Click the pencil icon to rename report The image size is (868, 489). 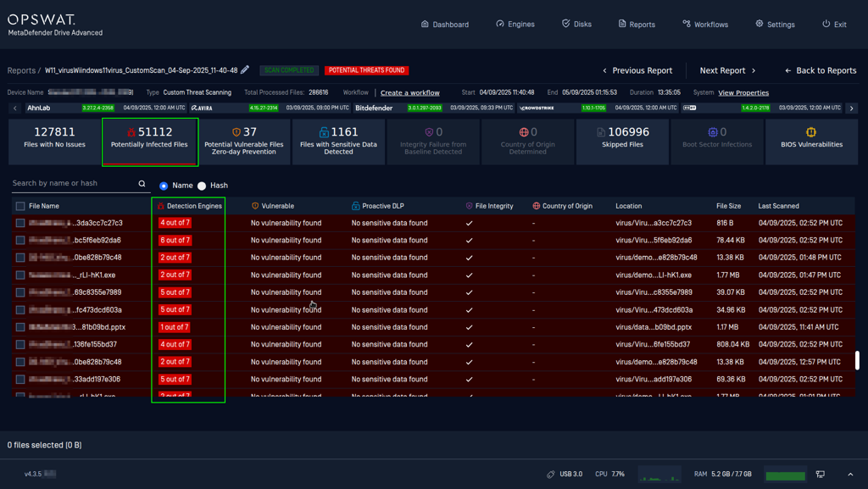245,69
